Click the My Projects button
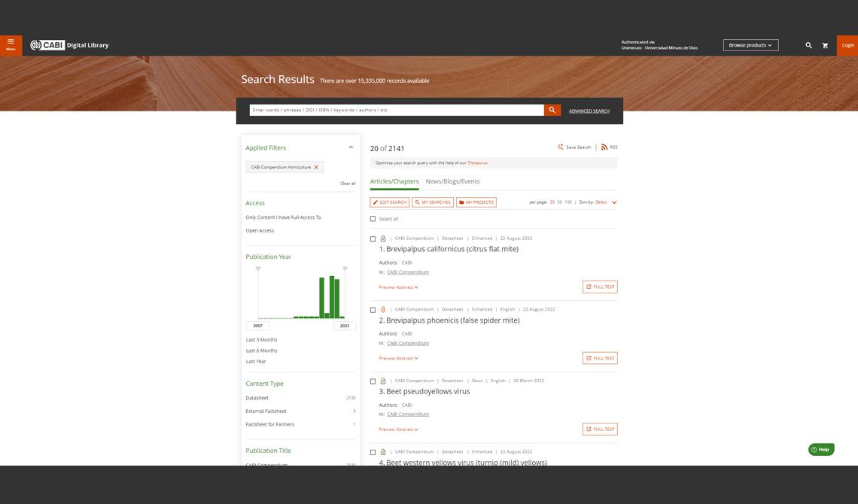The height and width of the screenshot is (504, 858). [476, 202]
